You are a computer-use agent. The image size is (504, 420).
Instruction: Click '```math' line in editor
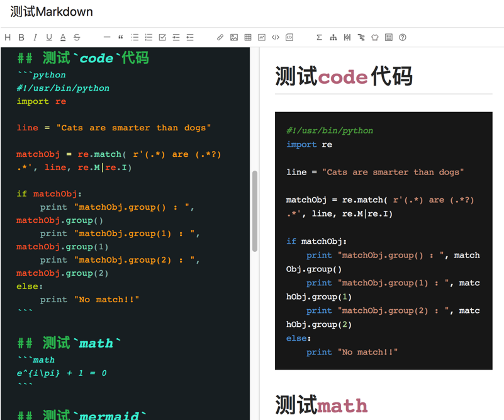[36, 360]
